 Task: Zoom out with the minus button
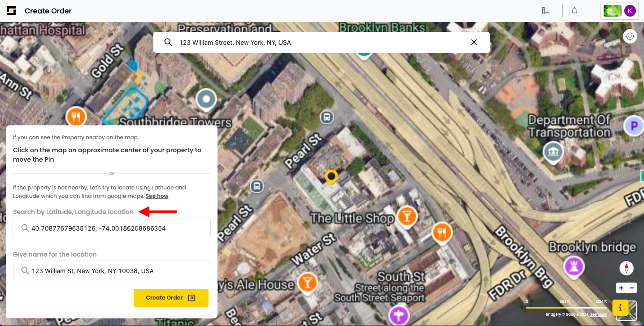632,288
